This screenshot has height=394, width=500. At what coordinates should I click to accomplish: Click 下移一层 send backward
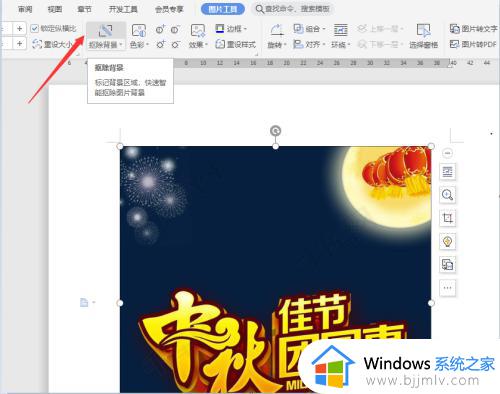coord(380,44)
